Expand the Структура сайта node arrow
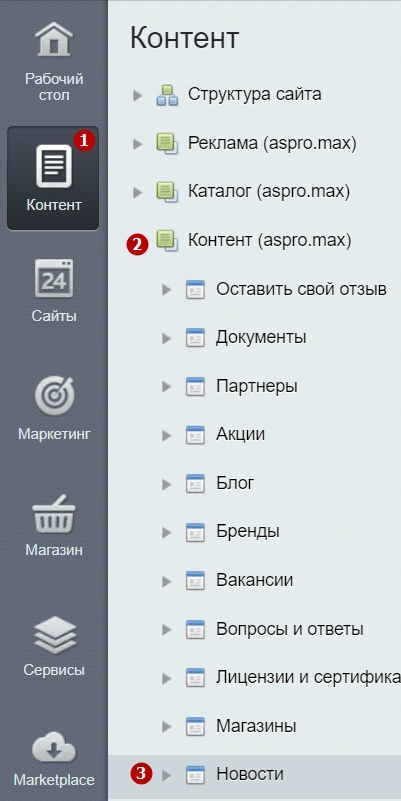Viewport: 401px width, 801px height. pyautogui.click(x=137, y=96)
